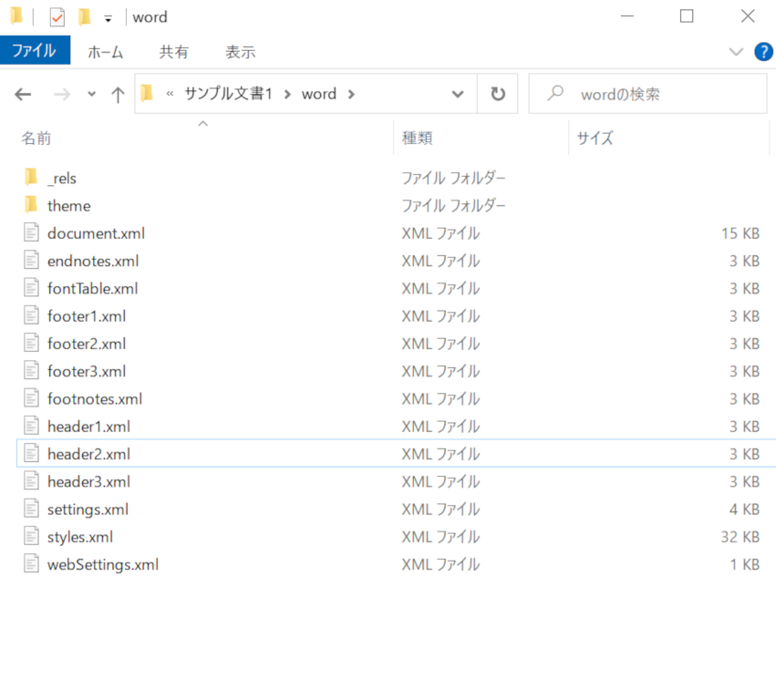Sort files by 名前 column header
Image resolution: width=776 pixels, height=700 pixels.
36,139
